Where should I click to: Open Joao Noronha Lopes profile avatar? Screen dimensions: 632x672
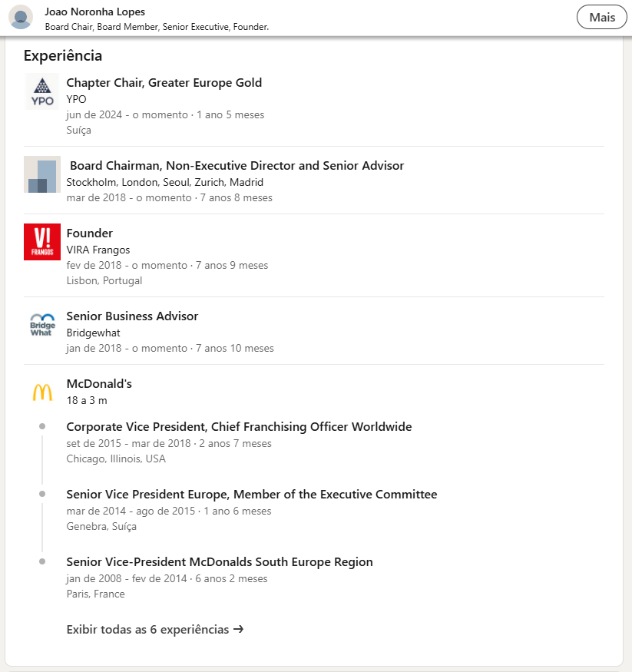21,17
